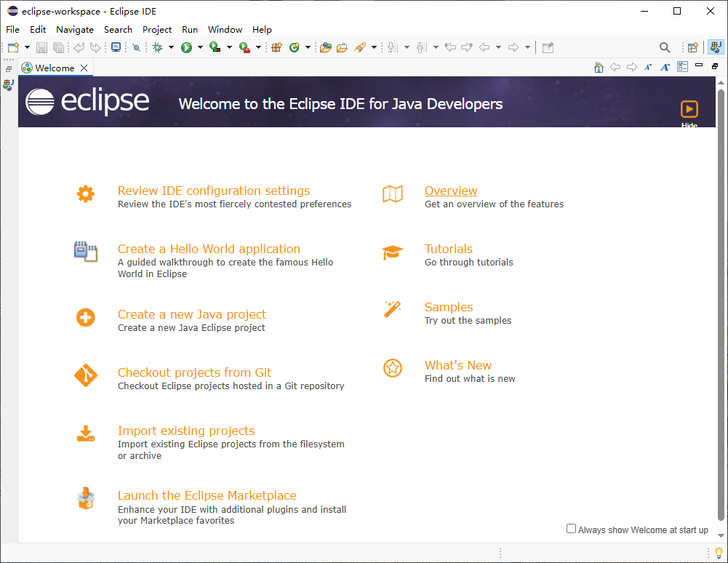Image resolution: width=728 pixels, height=563 pixels.
Task: Click Launch the Eclipse Marketplace link
Action: click(207, 495)
